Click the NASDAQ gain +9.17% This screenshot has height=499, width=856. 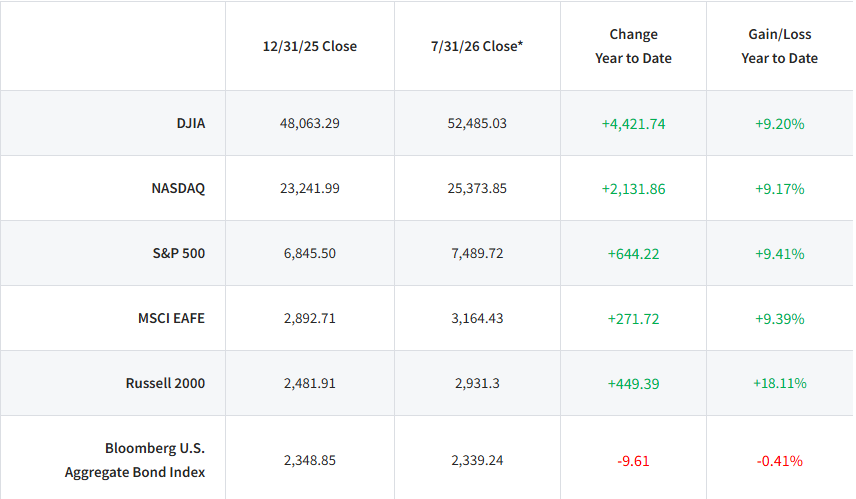pyautogui.click(x=780, y=189)
